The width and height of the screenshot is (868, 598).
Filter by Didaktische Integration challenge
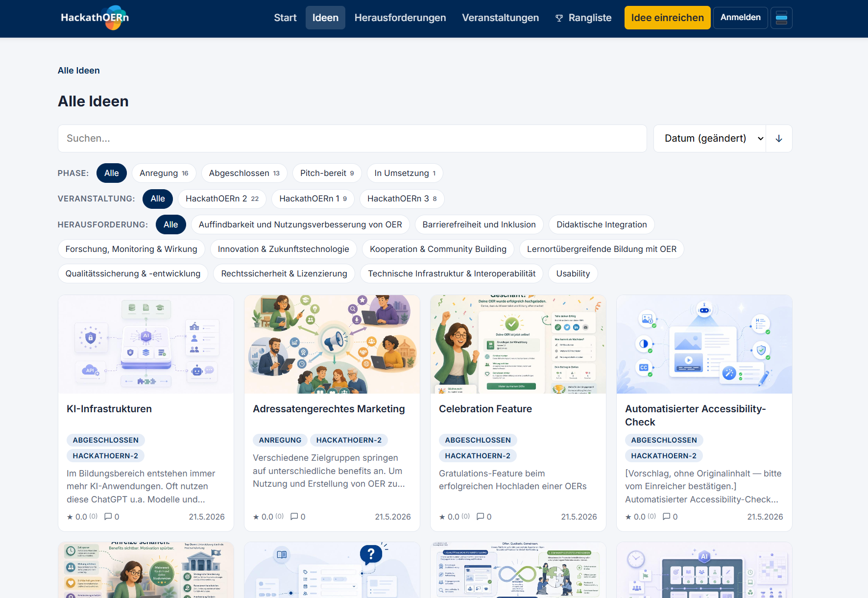tap(602, 224)
